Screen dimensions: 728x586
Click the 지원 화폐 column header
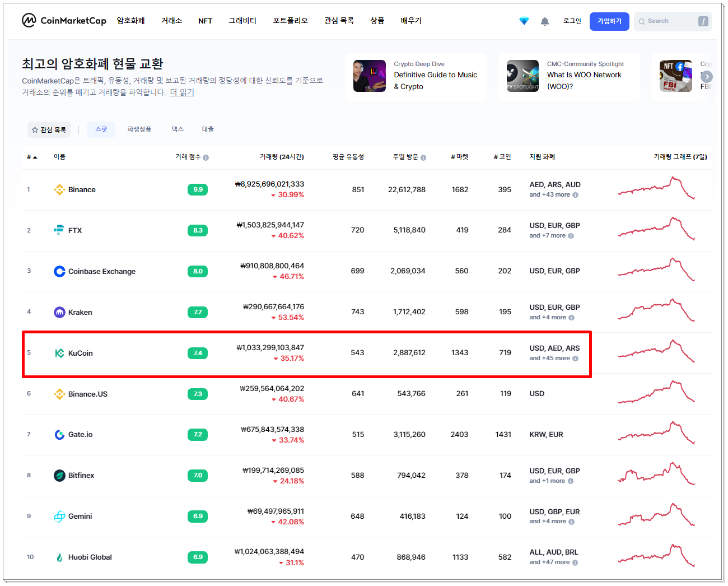(542, 157)
